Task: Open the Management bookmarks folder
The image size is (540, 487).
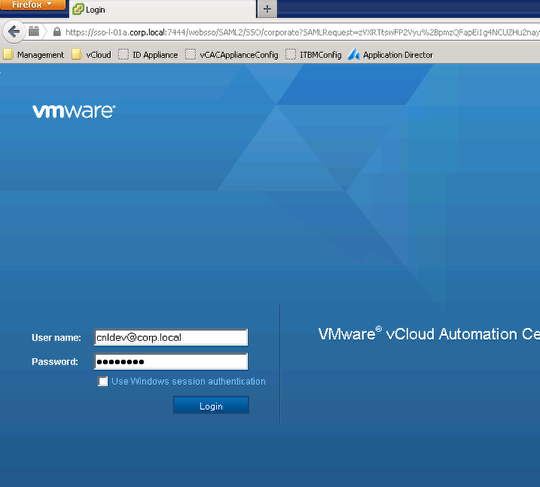Action: click(34, 55)
